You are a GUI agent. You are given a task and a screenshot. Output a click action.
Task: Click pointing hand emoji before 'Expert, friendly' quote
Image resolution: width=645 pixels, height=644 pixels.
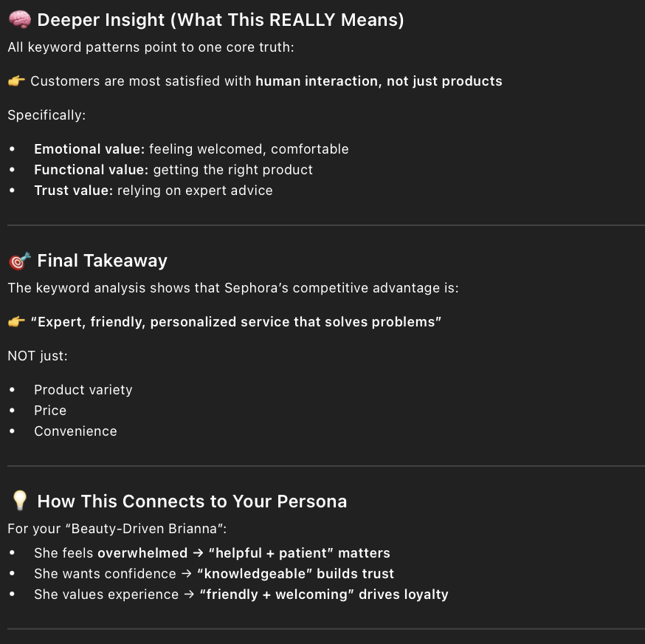point(16,322)
